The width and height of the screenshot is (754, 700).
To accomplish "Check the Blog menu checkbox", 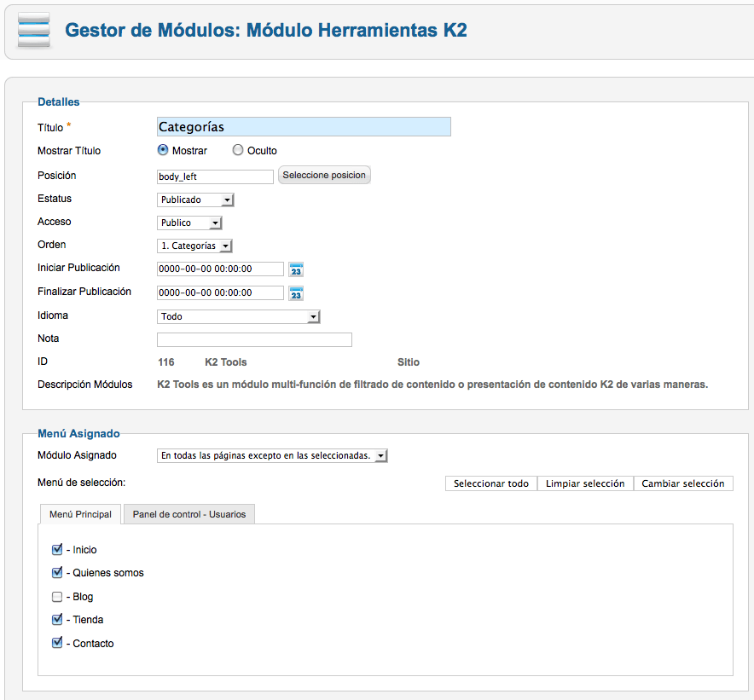I will click(57, 597).
